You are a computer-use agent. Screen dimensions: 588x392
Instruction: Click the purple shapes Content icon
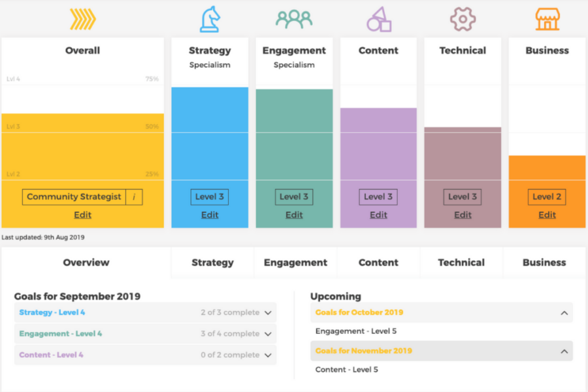pyautogui.click(x=378, y=20)
